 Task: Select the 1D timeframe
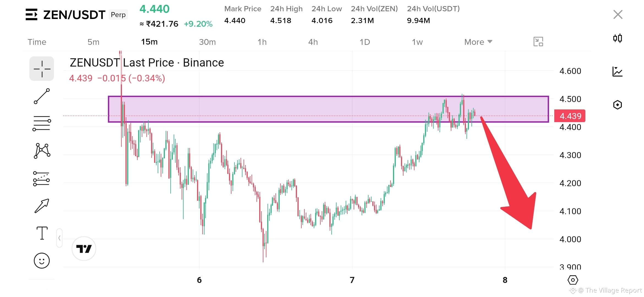[x=365, y=42]
